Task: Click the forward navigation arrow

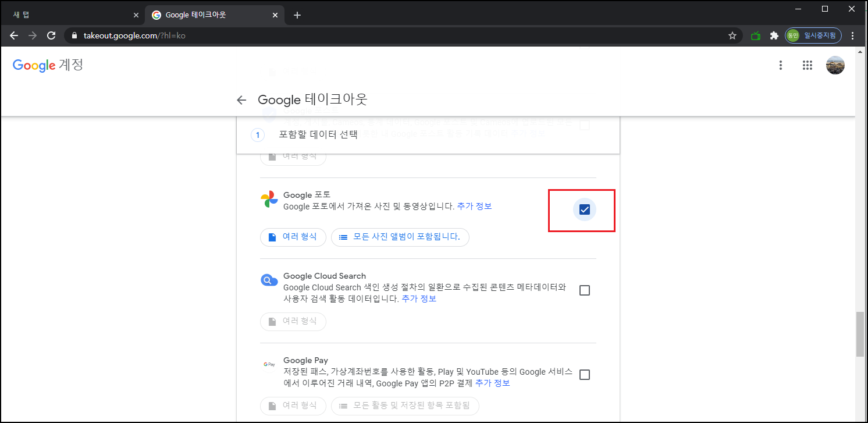Action: [33, 35]
